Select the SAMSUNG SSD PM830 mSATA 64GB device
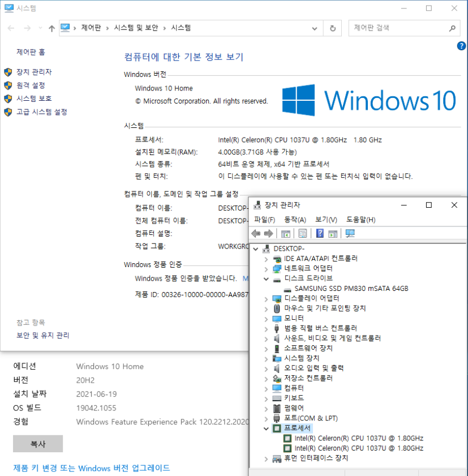This screenshot has width=468, height=476. point(351,289)
